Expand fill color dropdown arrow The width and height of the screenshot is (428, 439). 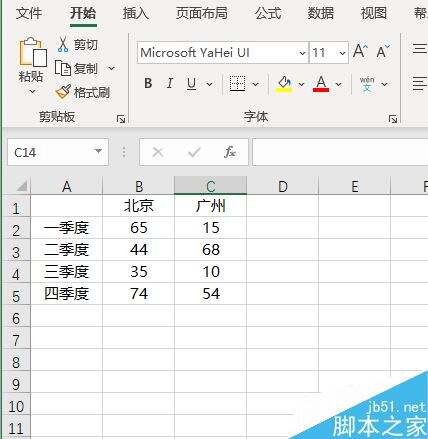(x=301, y=84)
